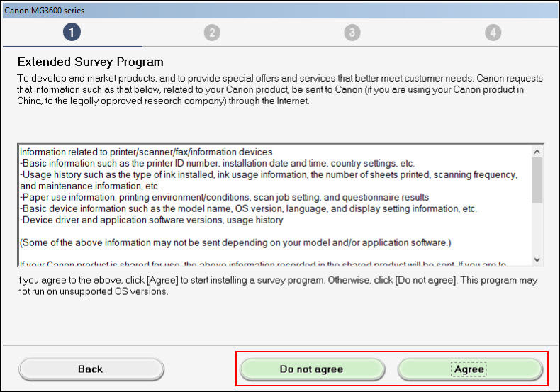Image resolution: width=560 pixels, height=392 pixels.
Task: Click the line starting '-Basic device information such as the model'
Action: (248, 209)
